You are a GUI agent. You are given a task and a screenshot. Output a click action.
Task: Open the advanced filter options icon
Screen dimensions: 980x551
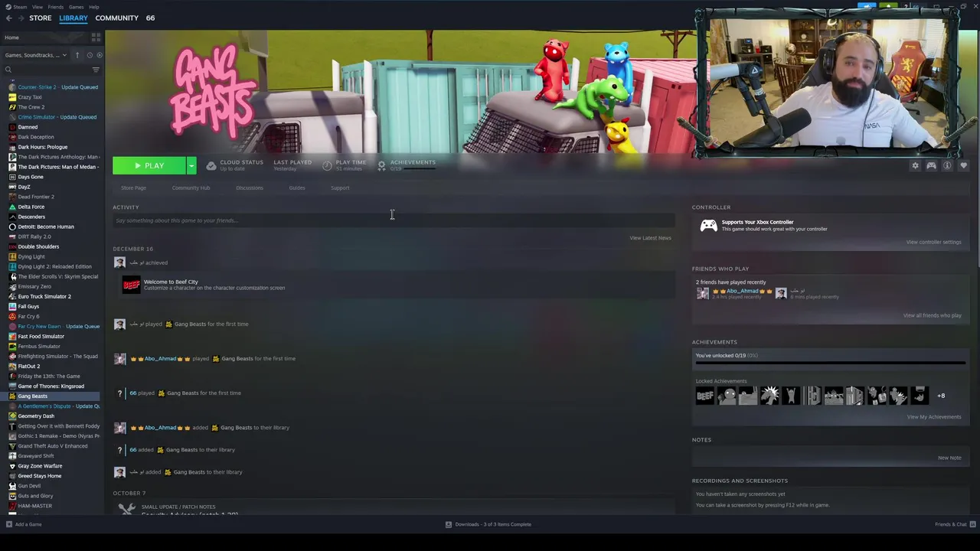pos(96,70)
